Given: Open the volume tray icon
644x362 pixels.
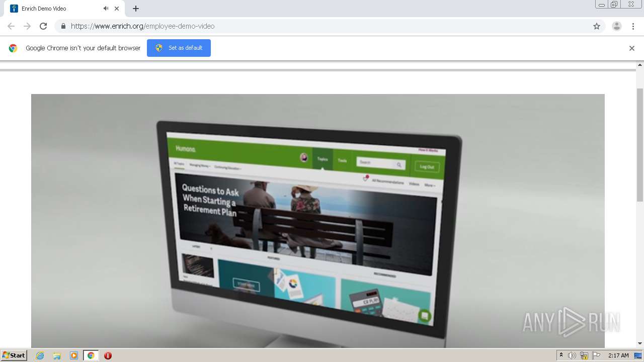Looking at the screenshot, I should click(572, 355).
